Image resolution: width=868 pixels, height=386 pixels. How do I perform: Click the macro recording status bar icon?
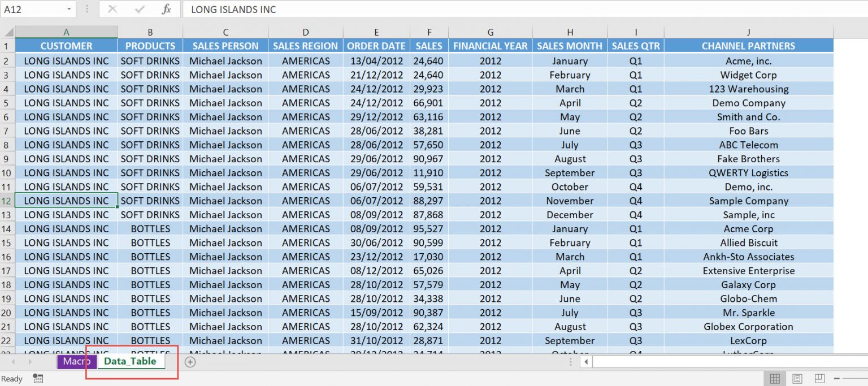[x=38, y=379]
